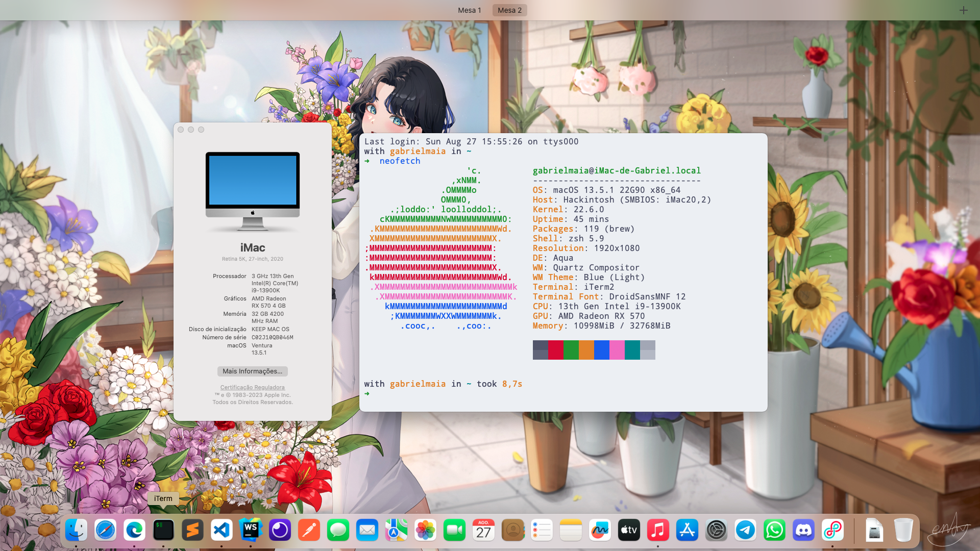Add a new desktop with plus button
This screenshot has height=551, width=980.
pos(963,10)
